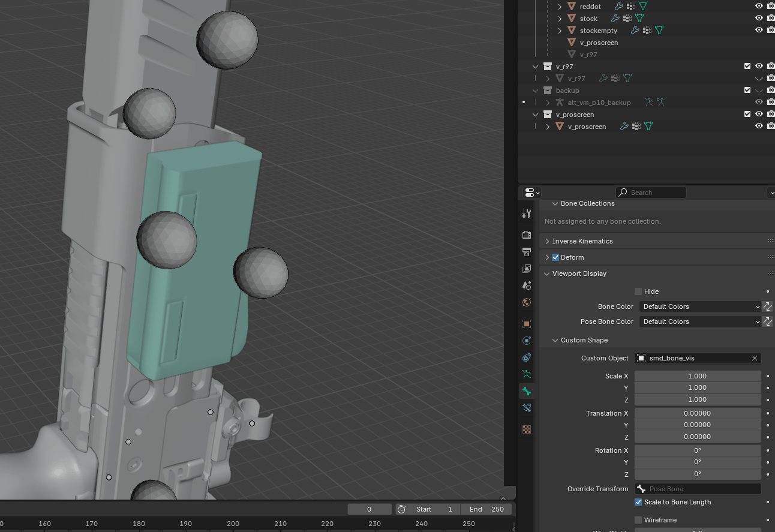The image size is (775, 532).
Task: Open the World properties tab
Action: pos(527,302)
